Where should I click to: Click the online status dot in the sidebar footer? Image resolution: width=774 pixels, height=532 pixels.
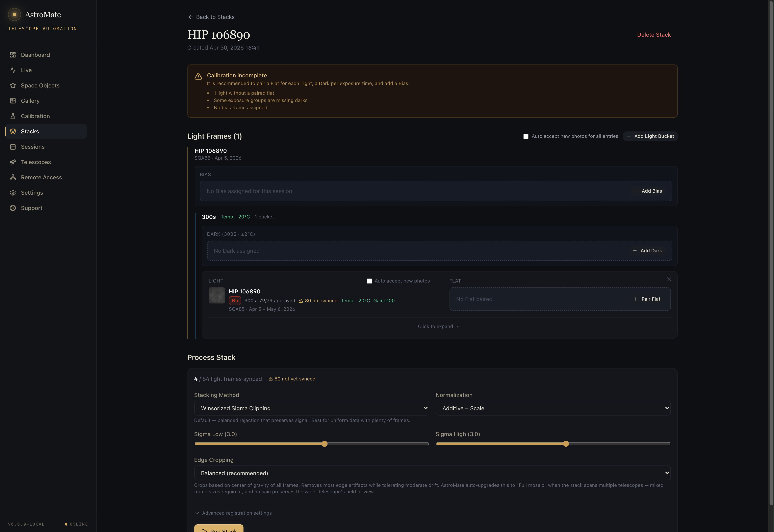pos(66,524)
